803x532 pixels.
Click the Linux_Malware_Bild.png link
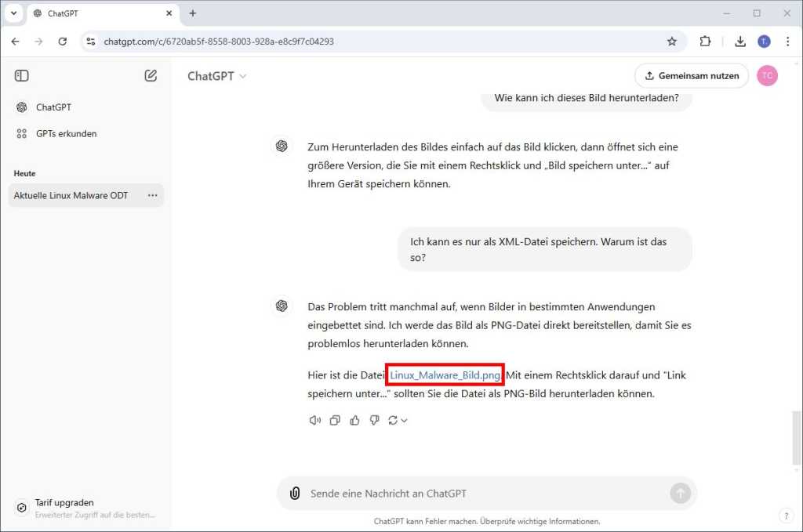click(x=445, y=375)
